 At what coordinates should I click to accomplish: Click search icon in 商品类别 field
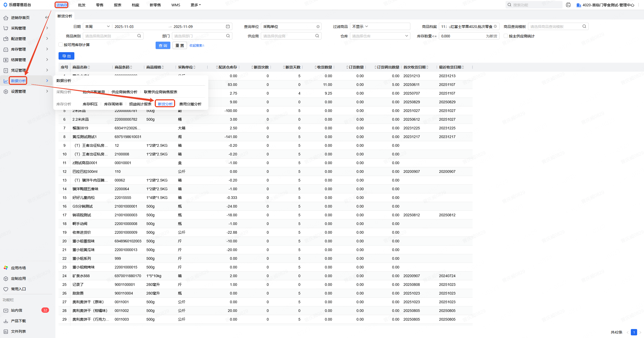click(139, 36)
